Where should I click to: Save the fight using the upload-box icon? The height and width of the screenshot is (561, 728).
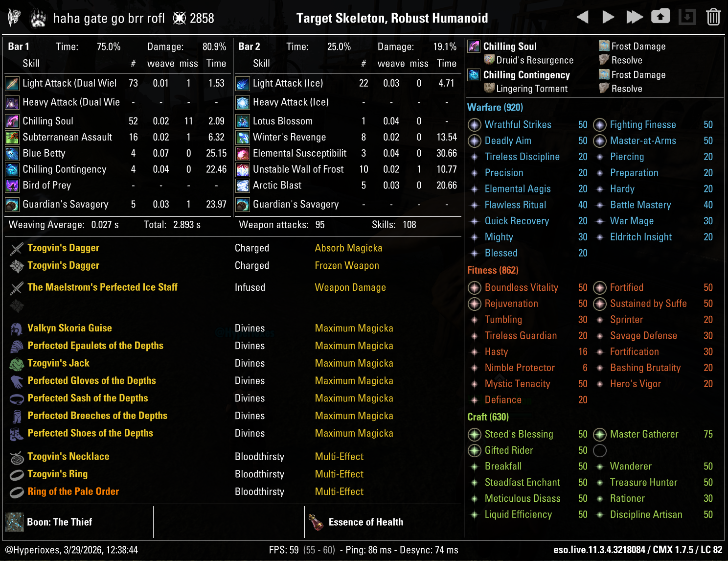coord(660,16)
